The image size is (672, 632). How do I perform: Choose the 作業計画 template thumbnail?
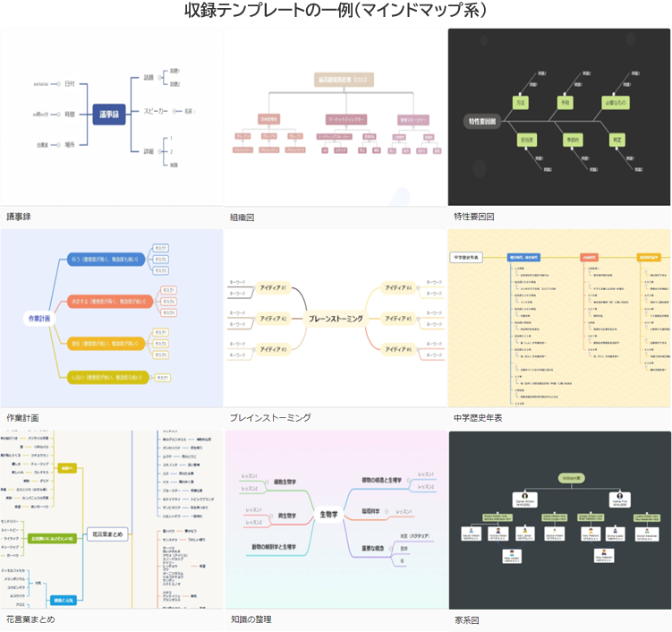[x=112, y=318]
